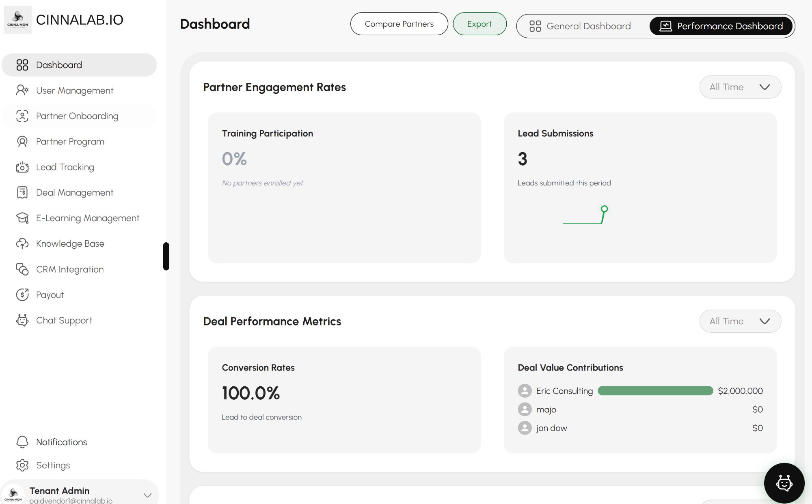Click the Export button

479,24
